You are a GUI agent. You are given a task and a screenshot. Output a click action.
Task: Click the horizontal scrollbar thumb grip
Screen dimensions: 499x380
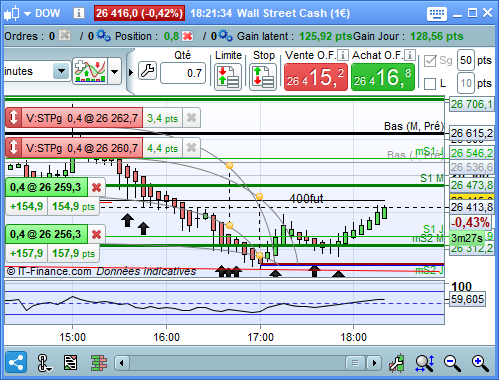pyautogui.click(x=355, y=363)
